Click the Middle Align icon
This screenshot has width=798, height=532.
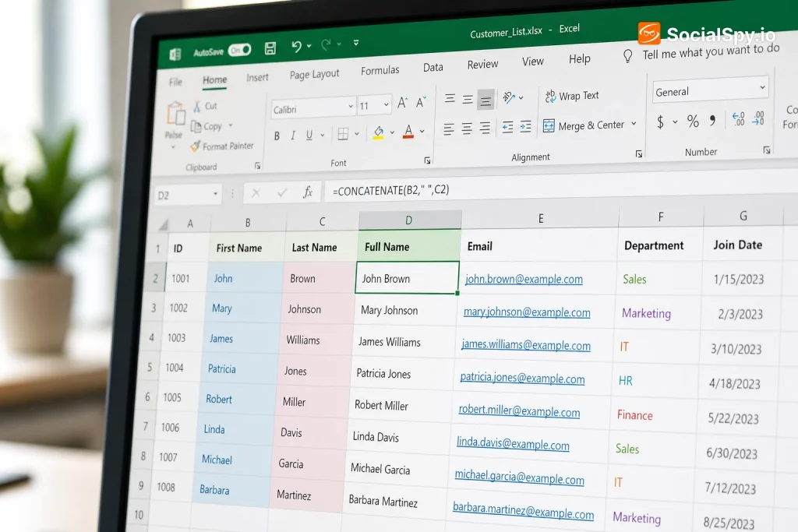point(468,100)
